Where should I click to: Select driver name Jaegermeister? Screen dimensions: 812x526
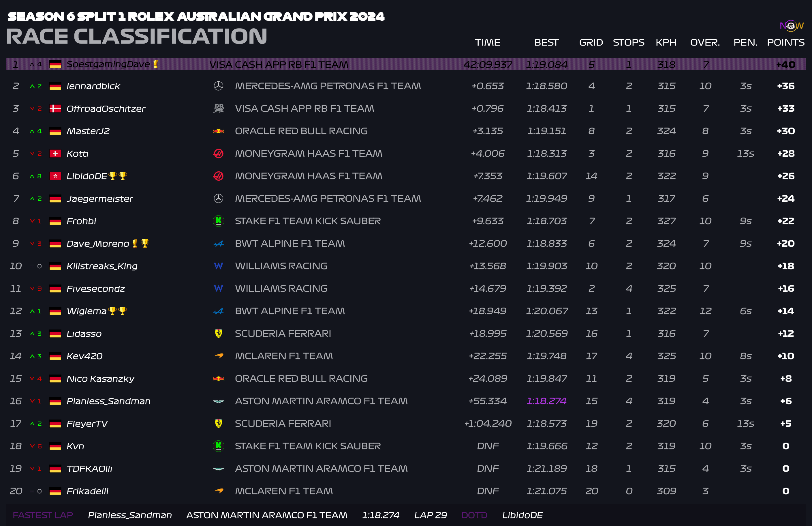pyautogui.click(x=99, y=199)
